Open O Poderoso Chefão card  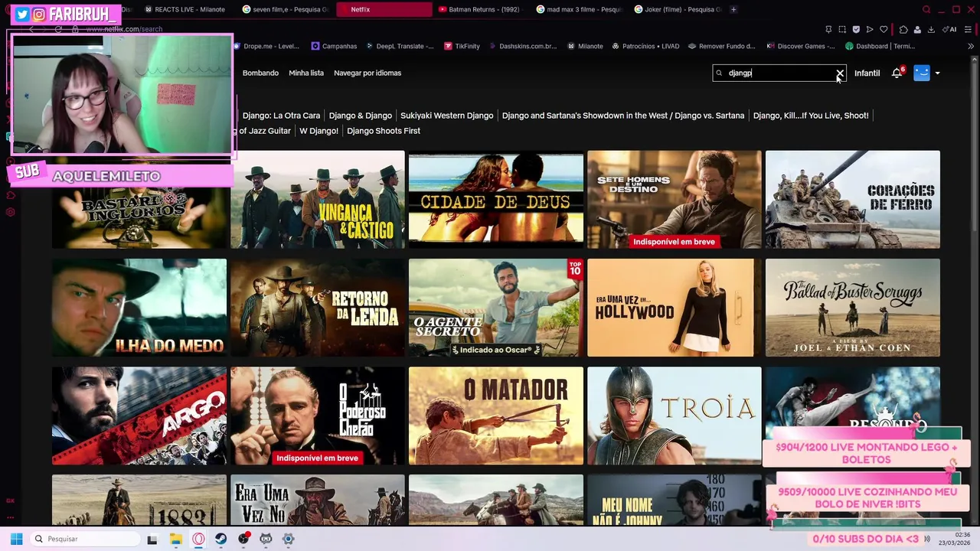pos(318,416)
